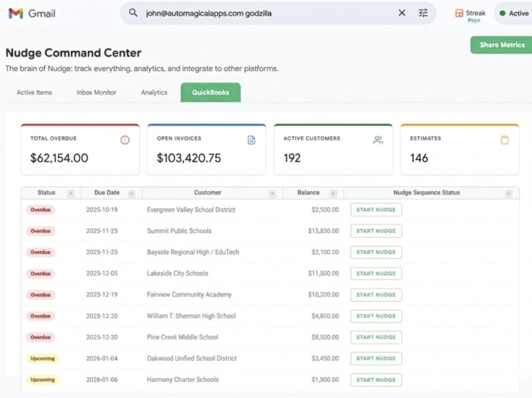Expand Nudge Sequence Status filter dropdown
The width and height of the screenshot is (532, 398).
click(x=509, y=194)
